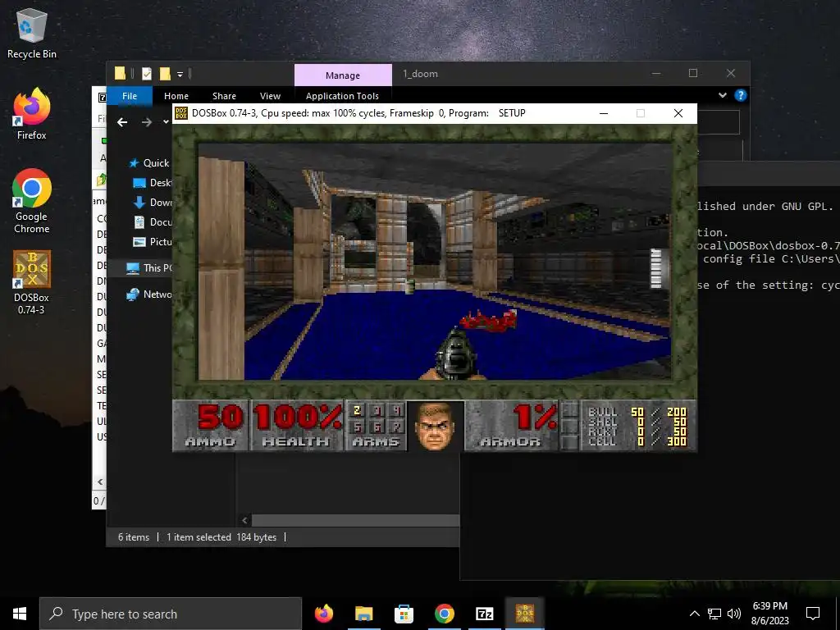Viewport: 840px width, 630px height.
Task: Click the New Folder icon in Explorer quick access toolbar
Action: tap(165, 74)
